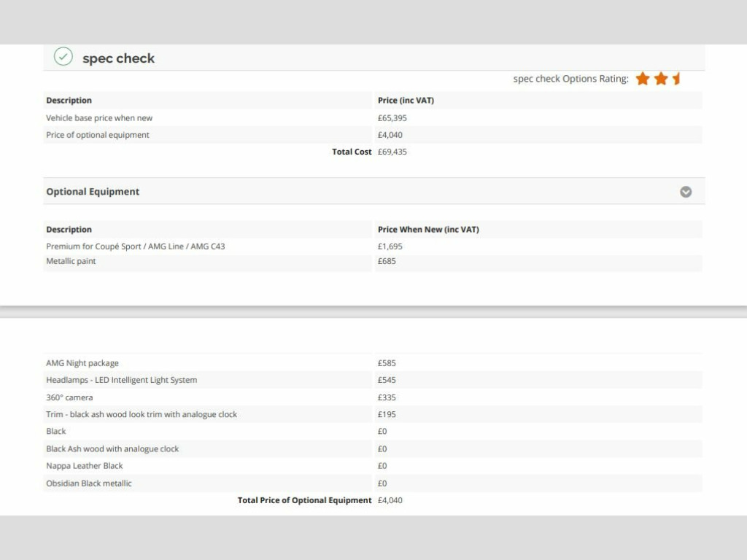
Task: Click the spec check Options Rating label
Action: pyautogui.click(x=570, y=79)
